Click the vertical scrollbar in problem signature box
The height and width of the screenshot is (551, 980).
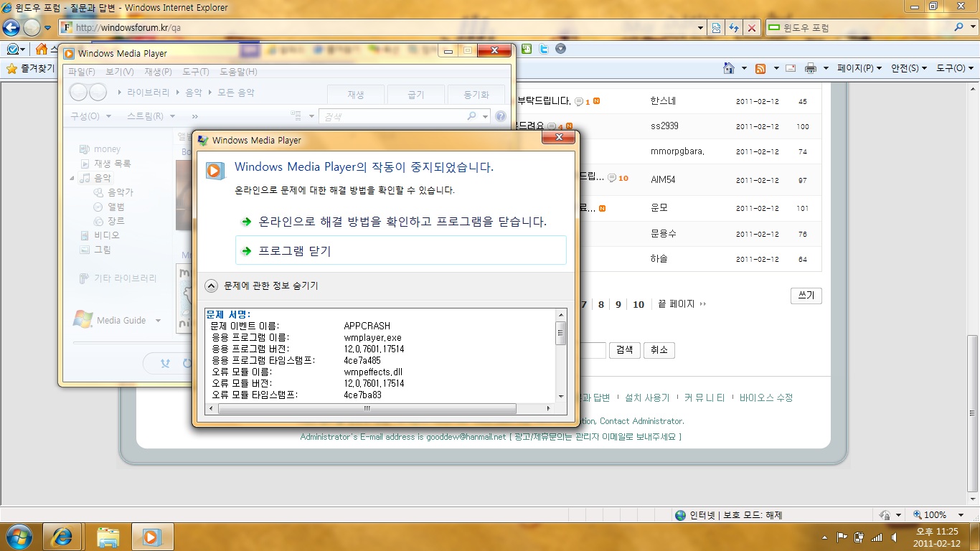coord(561,334)
